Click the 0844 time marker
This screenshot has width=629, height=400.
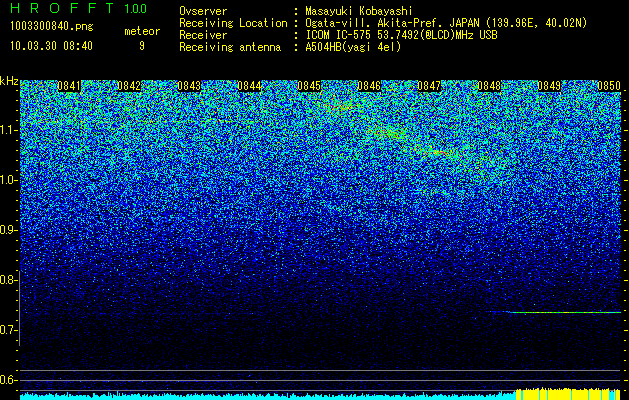click(x=249, y=86)
